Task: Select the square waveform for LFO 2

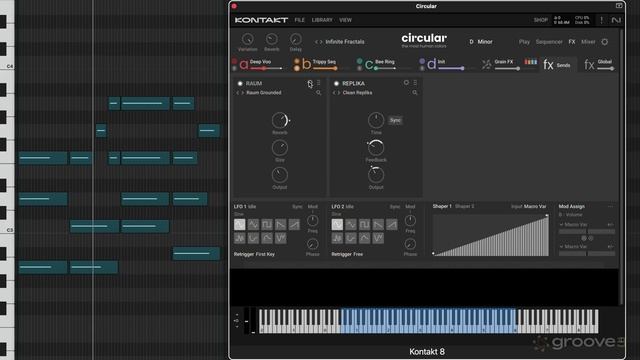Action: tap(364, 224)
